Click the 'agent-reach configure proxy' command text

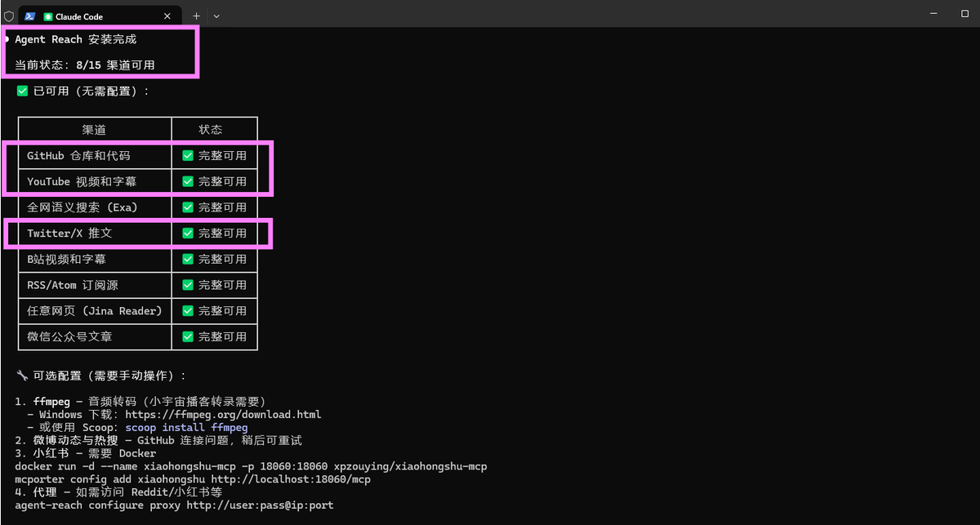point(97,505)
